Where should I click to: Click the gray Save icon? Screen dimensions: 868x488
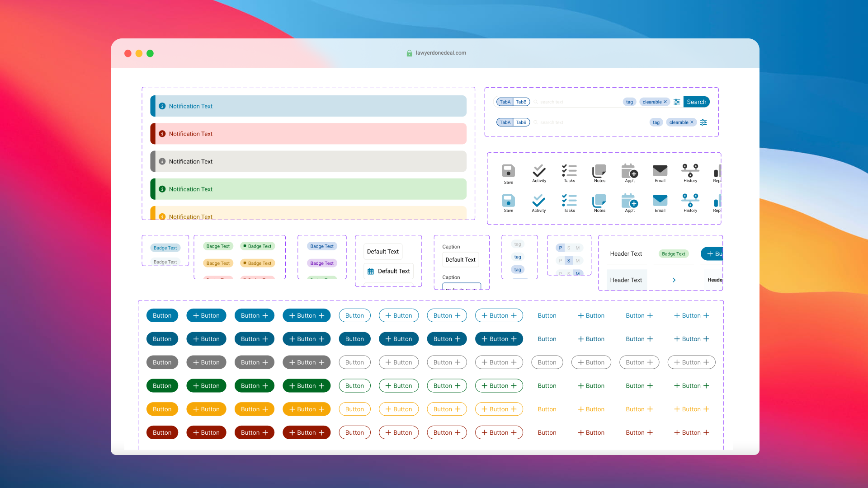508,171
